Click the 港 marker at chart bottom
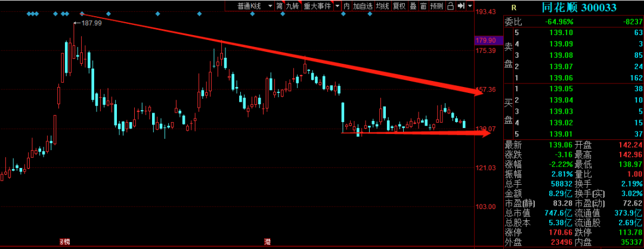The height and width of the screenshot is (249, 644). tap(267, 242)
